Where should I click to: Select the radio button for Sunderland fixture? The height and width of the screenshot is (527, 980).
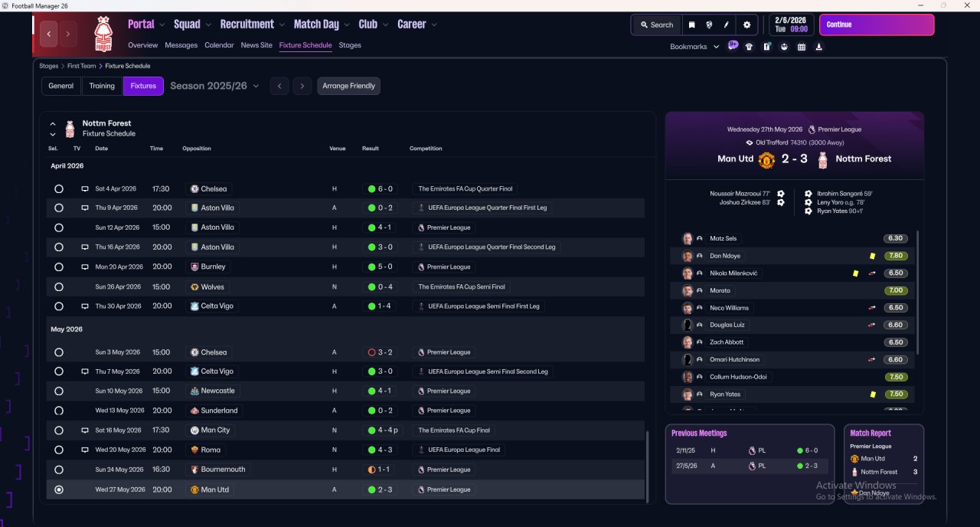[59, 411]
